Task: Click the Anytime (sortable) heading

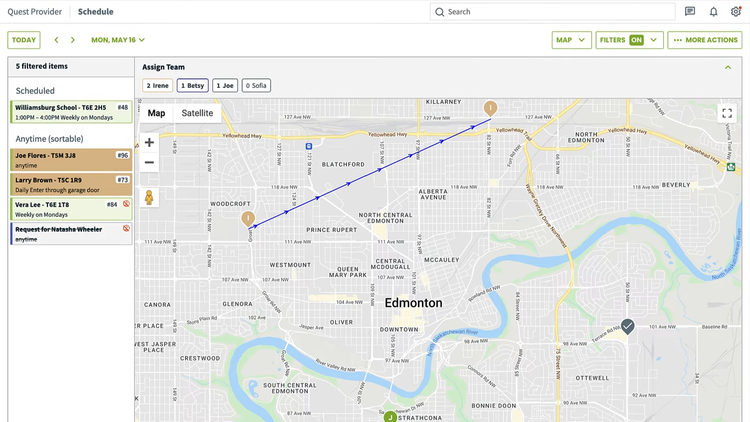Action: pyautogui.click(x=49, y=139)
